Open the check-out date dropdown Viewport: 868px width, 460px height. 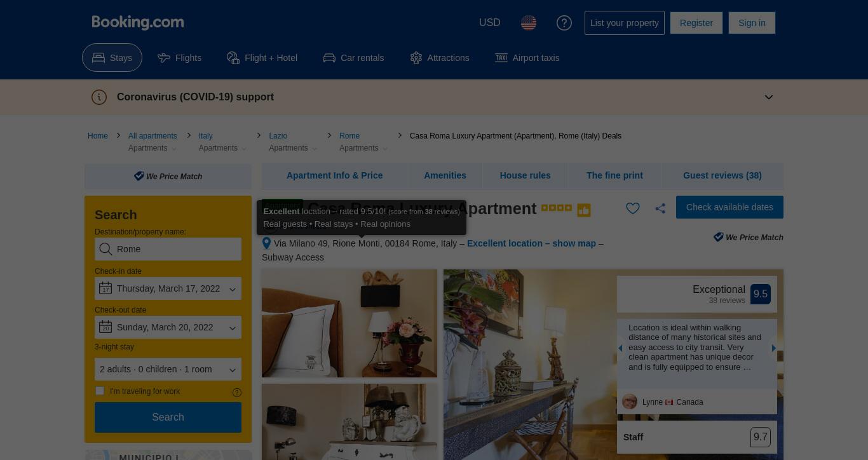pos(168,327)
